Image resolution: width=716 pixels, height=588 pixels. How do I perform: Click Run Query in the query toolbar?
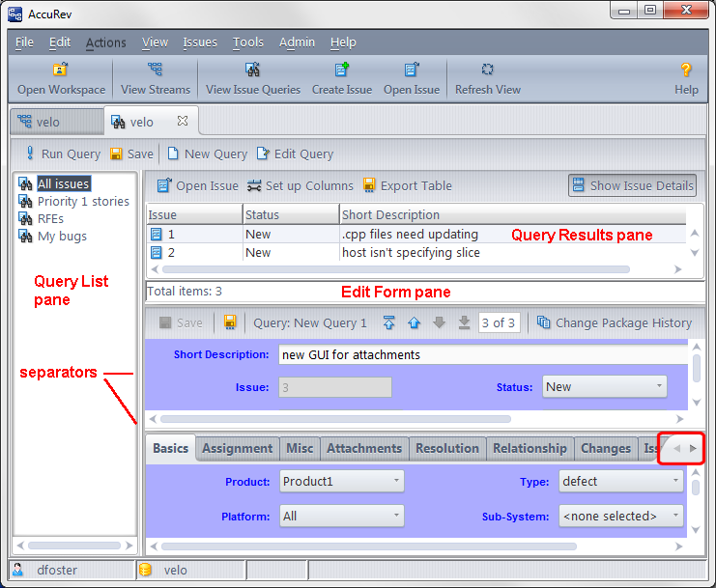pos(62,154)
